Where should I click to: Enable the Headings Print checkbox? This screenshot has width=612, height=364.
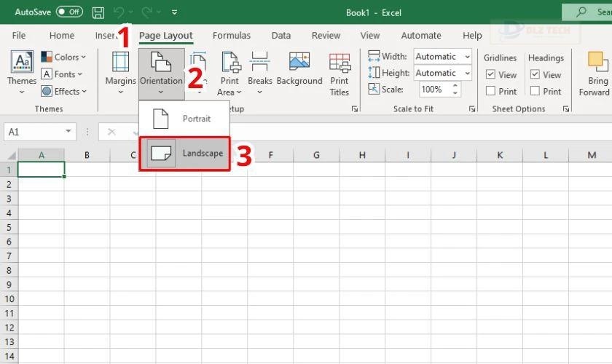pyautogui.click(x=535, y=91)
